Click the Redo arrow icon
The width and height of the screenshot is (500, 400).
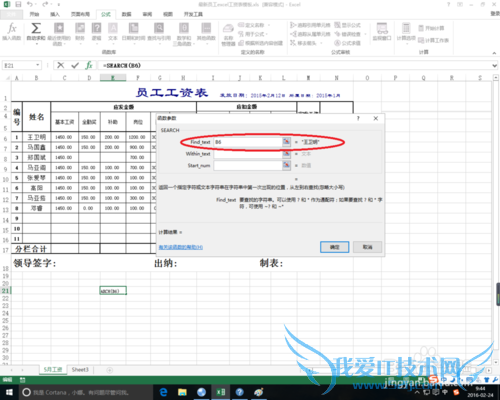coord(45,5)
